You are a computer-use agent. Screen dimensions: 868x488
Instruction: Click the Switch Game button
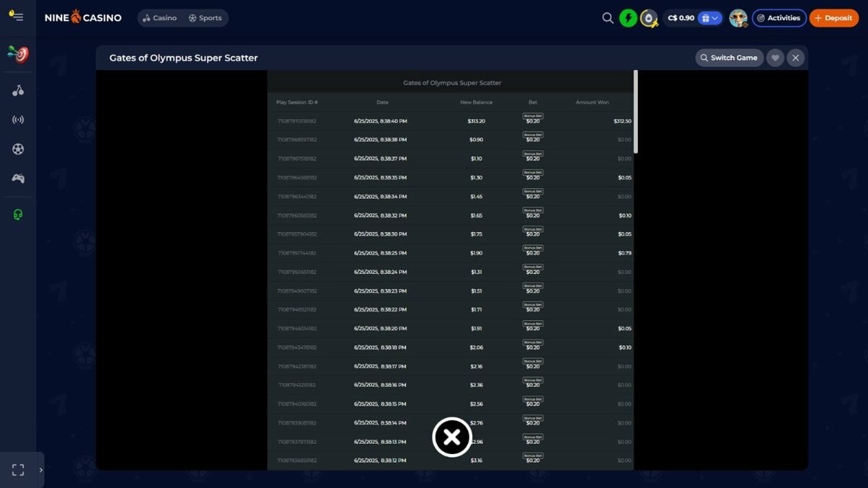729,58
